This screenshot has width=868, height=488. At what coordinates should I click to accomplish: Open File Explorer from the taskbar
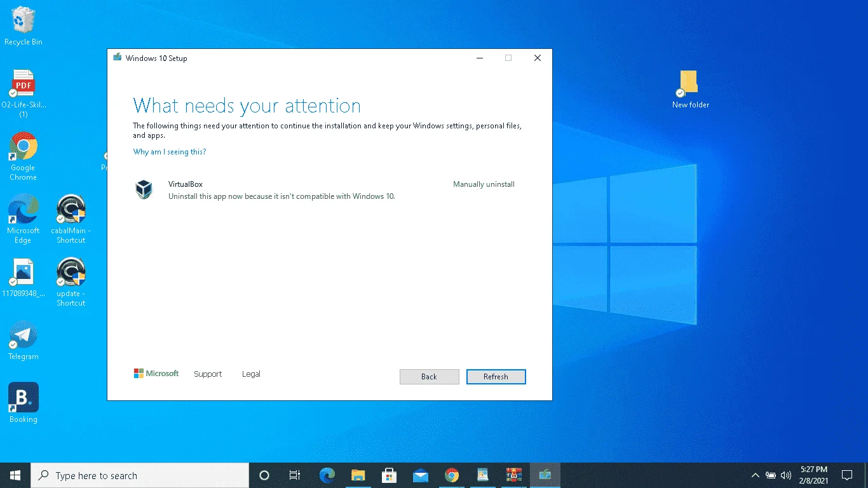point(358,475)
